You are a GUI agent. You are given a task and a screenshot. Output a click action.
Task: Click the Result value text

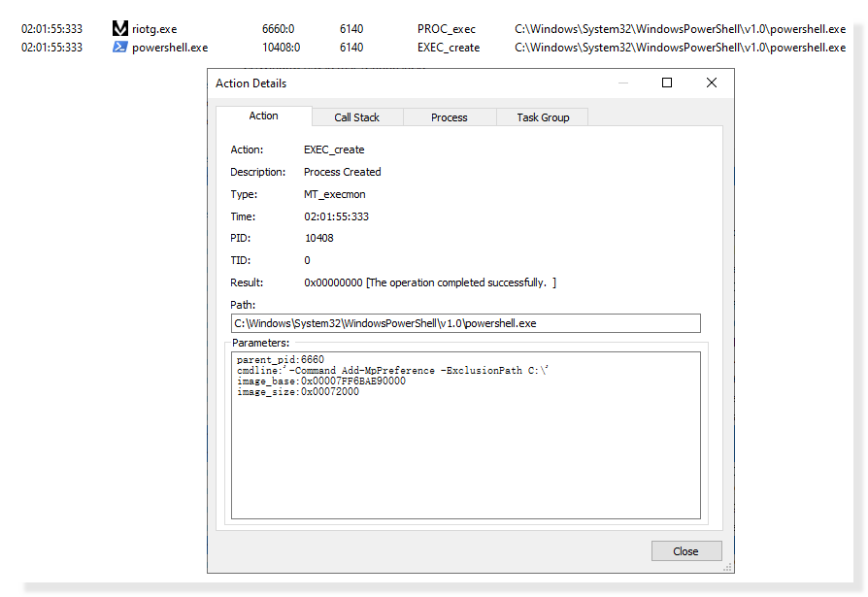click(430, 282)
